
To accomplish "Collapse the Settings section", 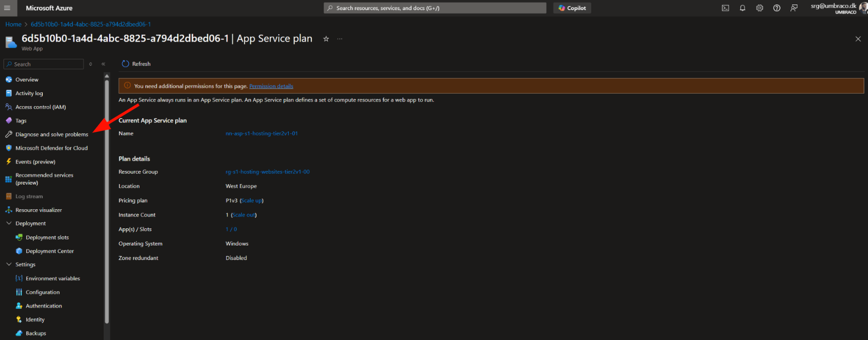I will [9, 265].
